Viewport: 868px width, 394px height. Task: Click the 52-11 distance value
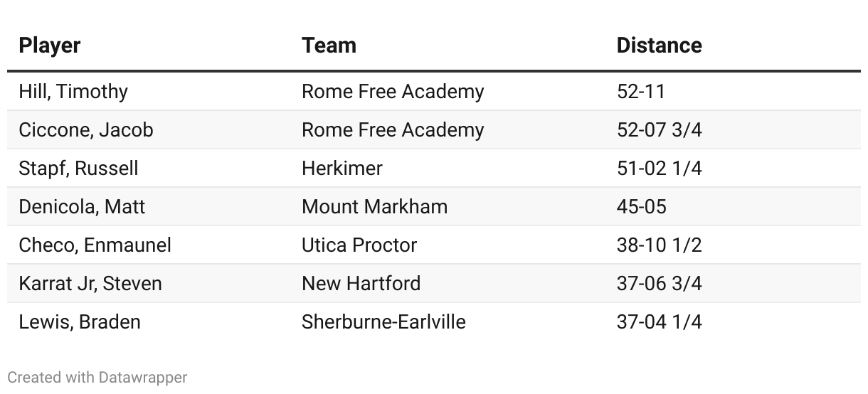(x=641, y=92)
